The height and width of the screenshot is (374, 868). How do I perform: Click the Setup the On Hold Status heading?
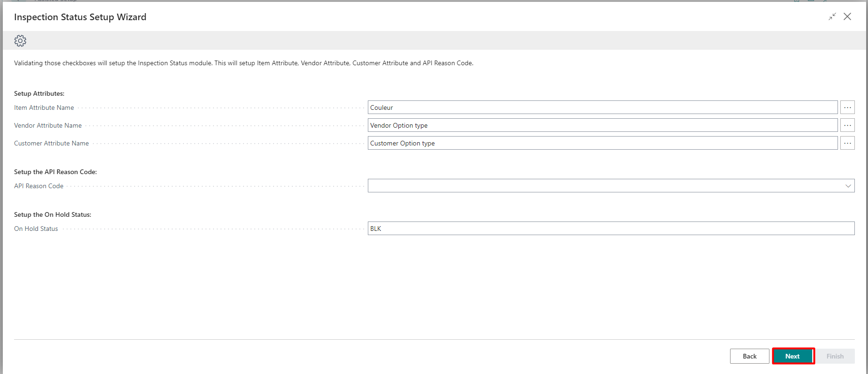53,214
